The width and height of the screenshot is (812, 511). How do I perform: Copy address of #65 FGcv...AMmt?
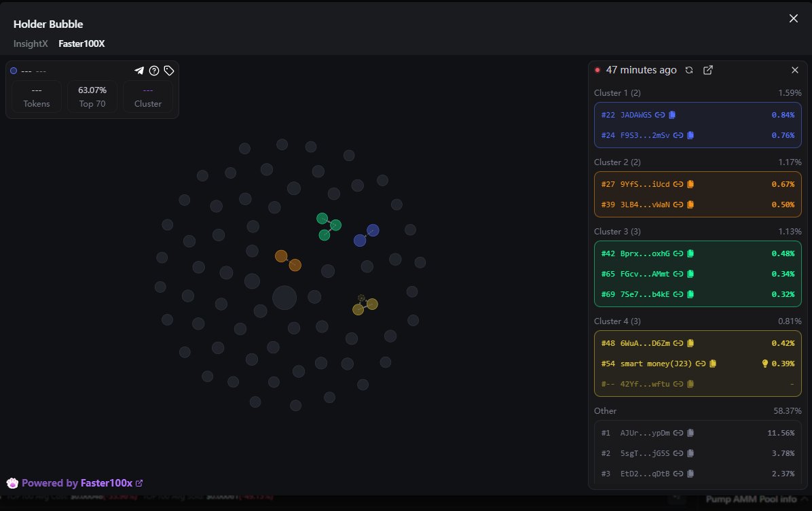pos(690,274)
